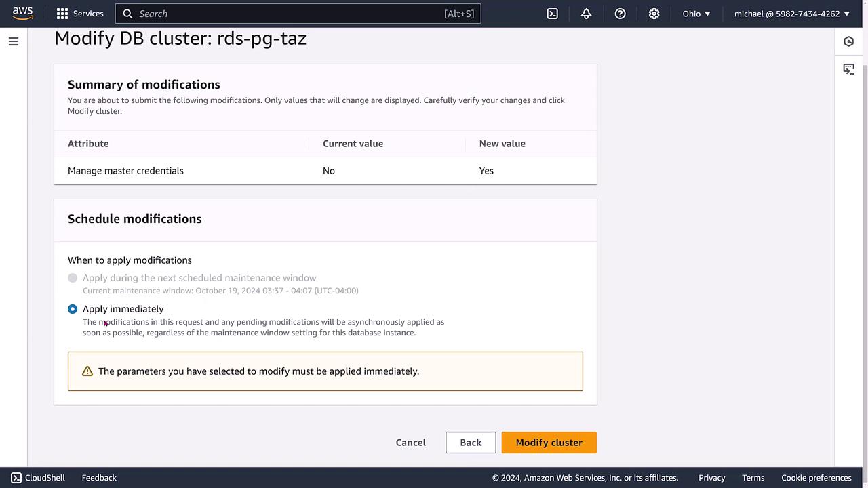Screen dimensions: 868x488
Task: Open the lower right sidebar panel icon
Action: click(x=848, y=69)
